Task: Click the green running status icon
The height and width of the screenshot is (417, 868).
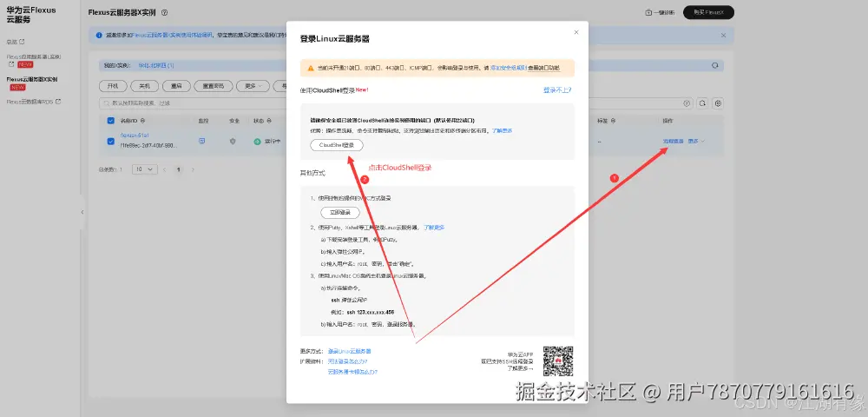Action: (257, 142)
